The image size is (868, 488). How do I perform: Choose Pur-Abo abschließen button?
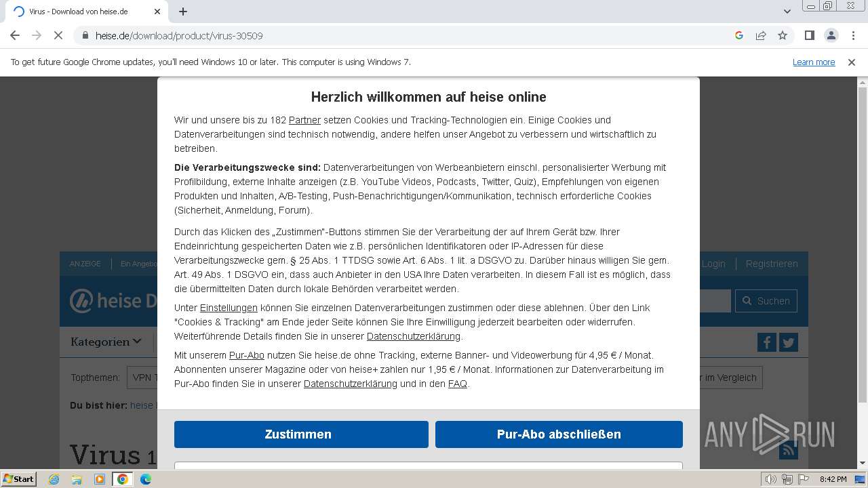[559, 434]
